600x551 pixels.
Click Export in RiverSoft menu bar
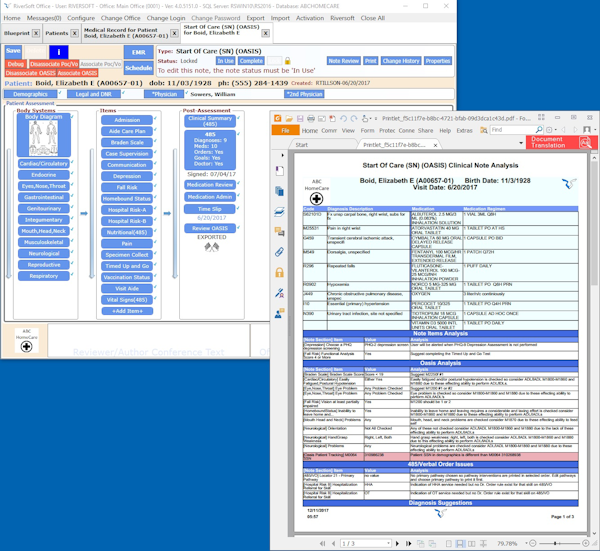pos(255,18)
